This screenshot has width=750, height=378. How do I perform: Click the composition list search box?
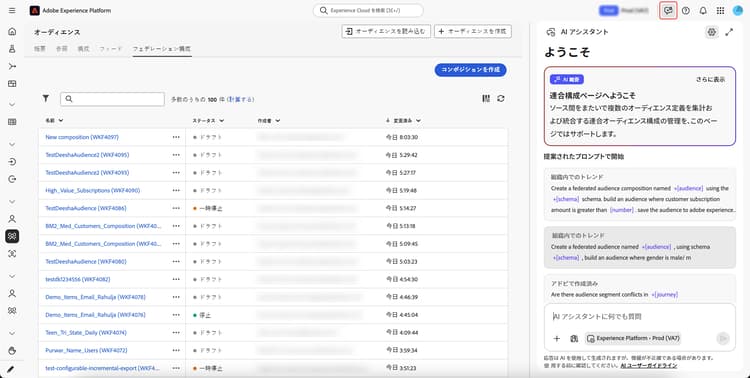[112, 99]
